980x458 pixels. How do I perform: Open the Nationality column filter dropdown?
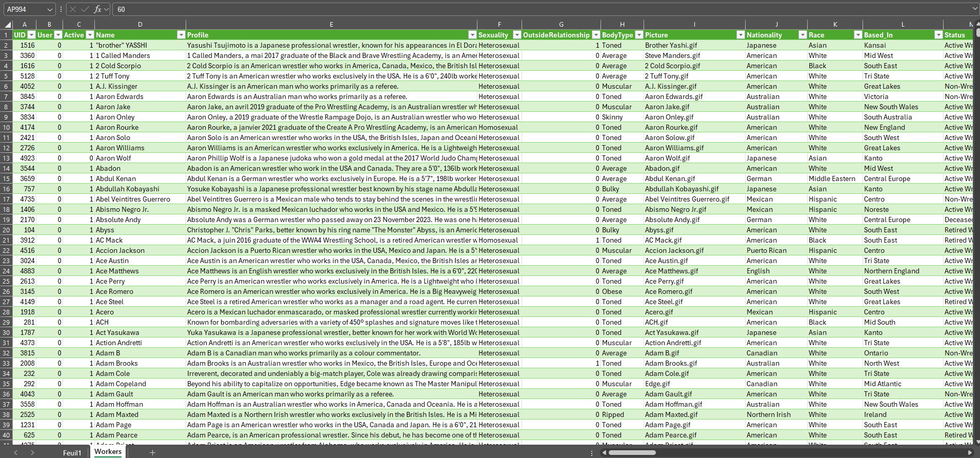[x=803, y=35]
